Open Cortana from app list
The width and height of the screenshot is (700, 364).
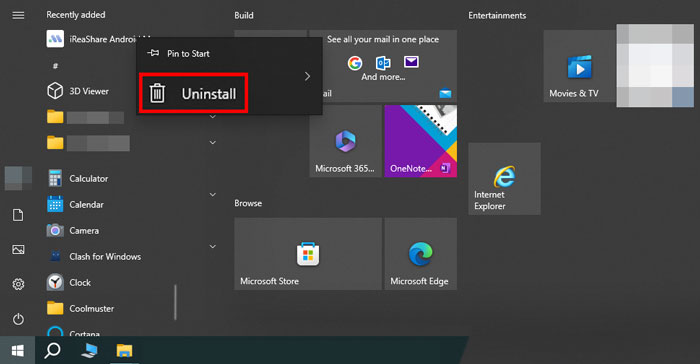coord(74,332)
